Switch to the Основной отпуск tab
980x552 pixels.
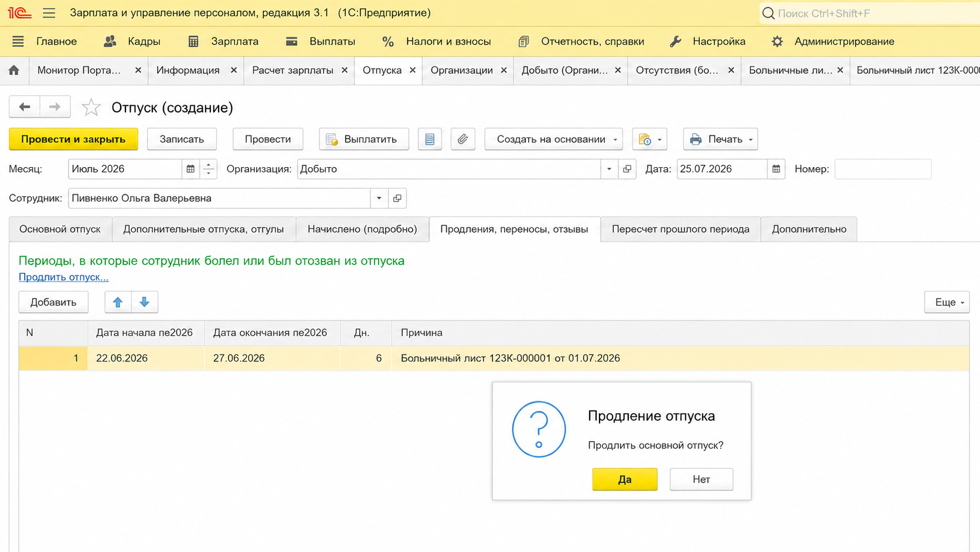[x=60, y=229]
